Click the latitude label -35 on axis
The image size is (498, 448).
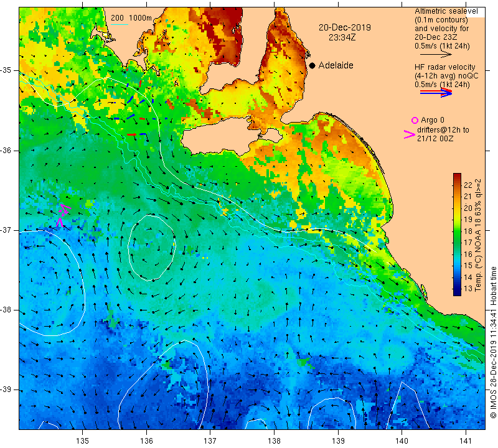(x=6, y=70)
